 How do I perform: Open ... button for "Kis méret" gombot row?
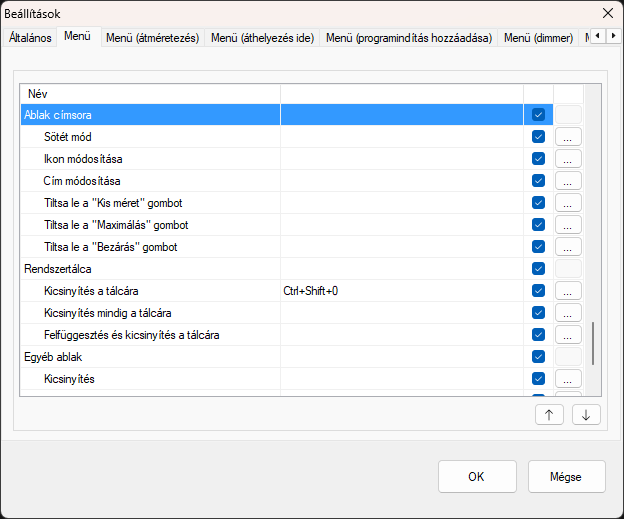pos(568,203)
